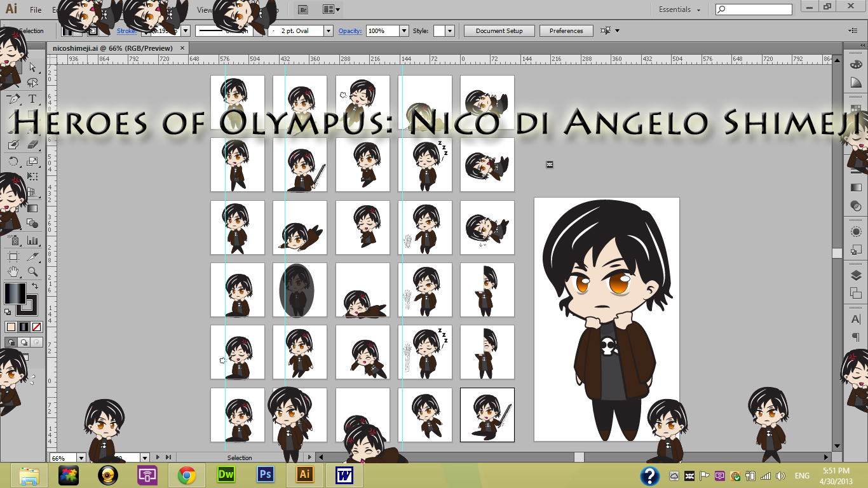Click the search field in top bar

coord(754,10)
